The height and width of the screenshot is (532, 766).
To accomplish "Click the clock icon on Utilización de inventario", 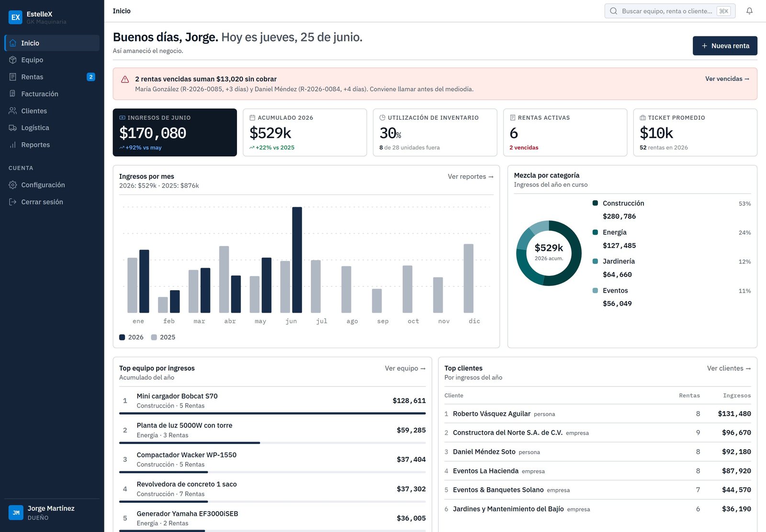I will (x=383, y=118).
